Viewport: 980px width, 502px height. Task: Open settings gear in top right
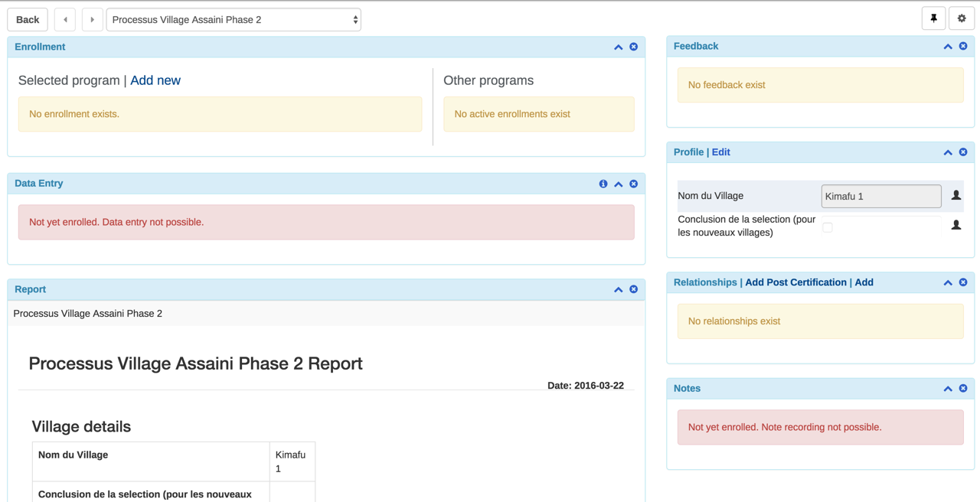[x=962, y=19]
